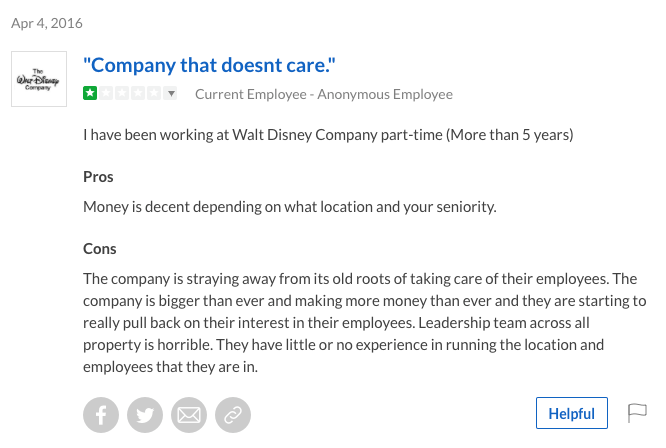The width and height of the screenshot is (666, 448).
Task: Click the Pros text about decent money
Action: (x=290, y=207)
